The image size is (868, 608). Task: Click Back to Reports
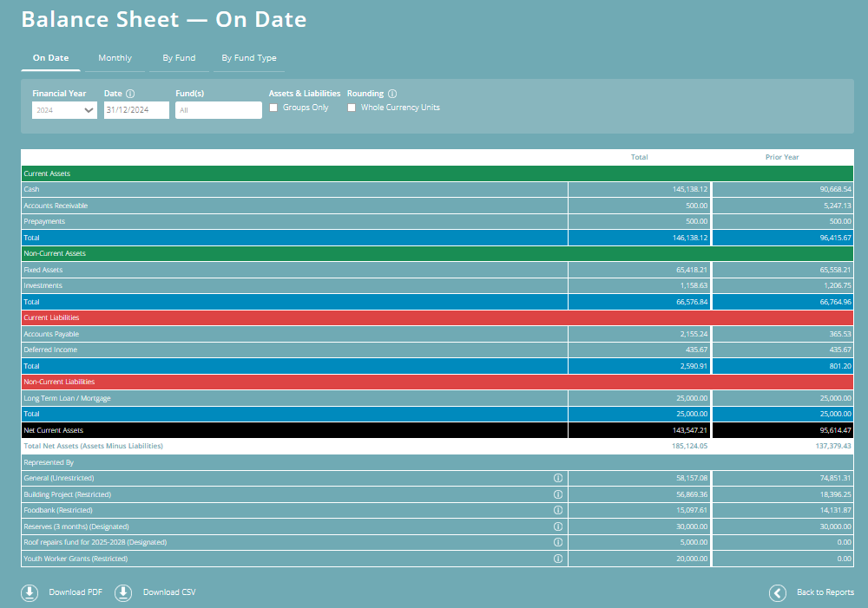(x=825, y=592)
